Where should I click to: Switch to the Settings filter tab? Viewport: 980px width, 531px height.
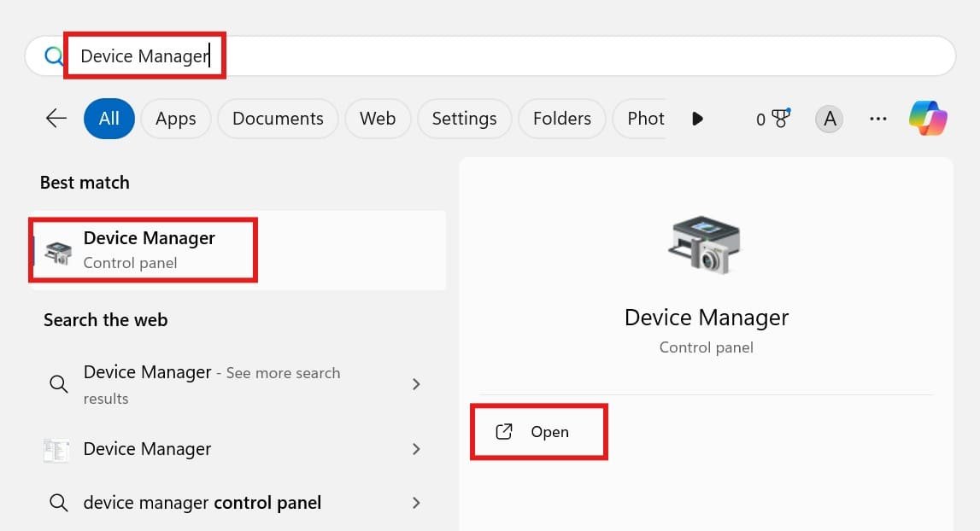pos(464,119)
